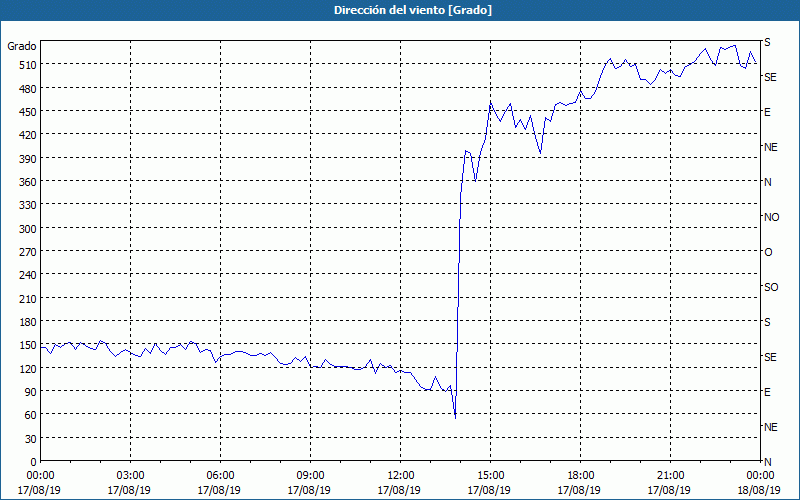Select the NO compass label on the right axis
Image resolution: width=800 pixels, height=500 pixels.
[771, 217]
